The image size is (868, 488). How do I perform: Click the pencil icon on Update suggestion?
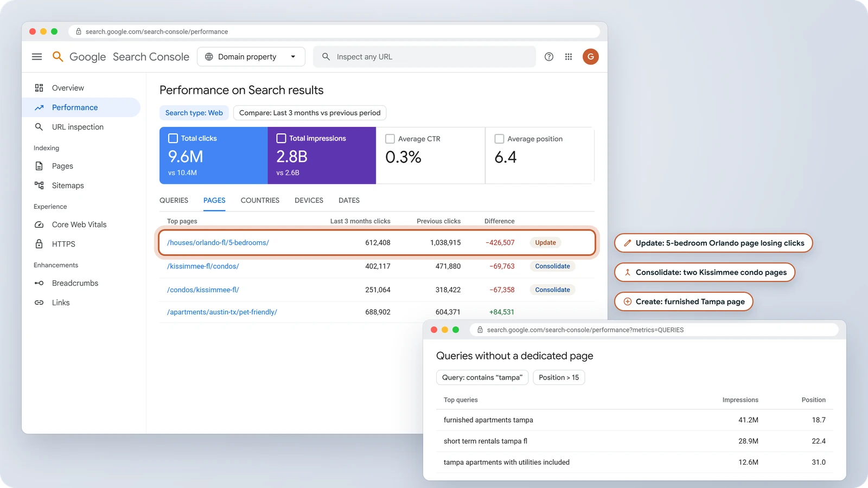(x=627, y=243)
